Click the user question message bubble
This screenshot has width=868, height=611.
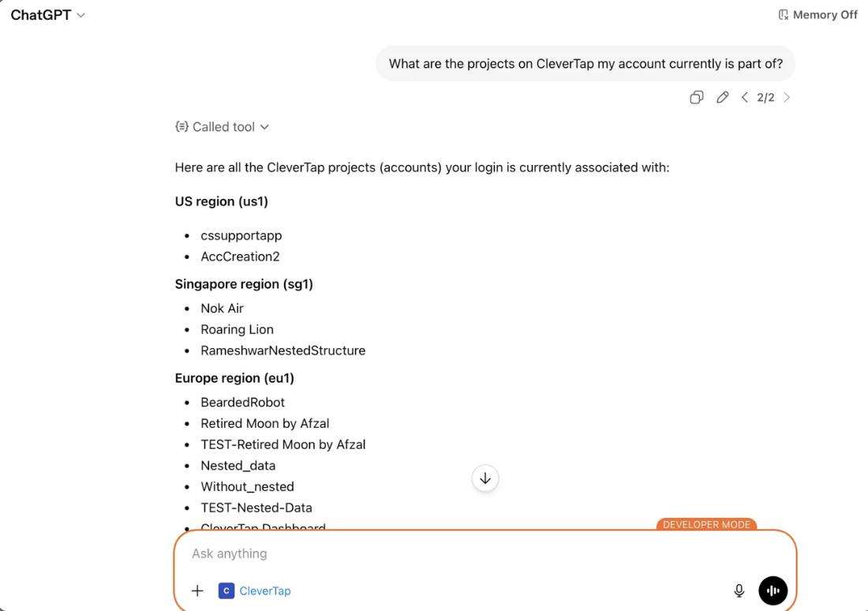586,64
